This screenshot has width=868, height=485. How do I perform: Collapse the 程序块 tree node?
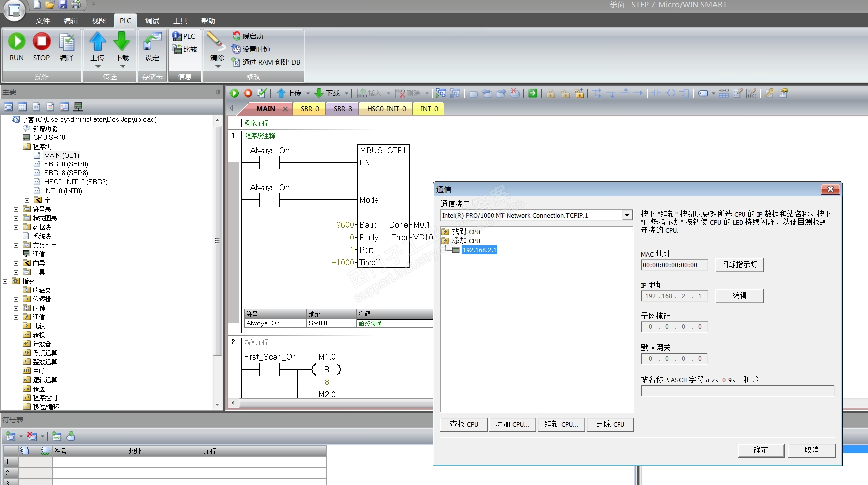pyautogui.click(x=16, y=147)
